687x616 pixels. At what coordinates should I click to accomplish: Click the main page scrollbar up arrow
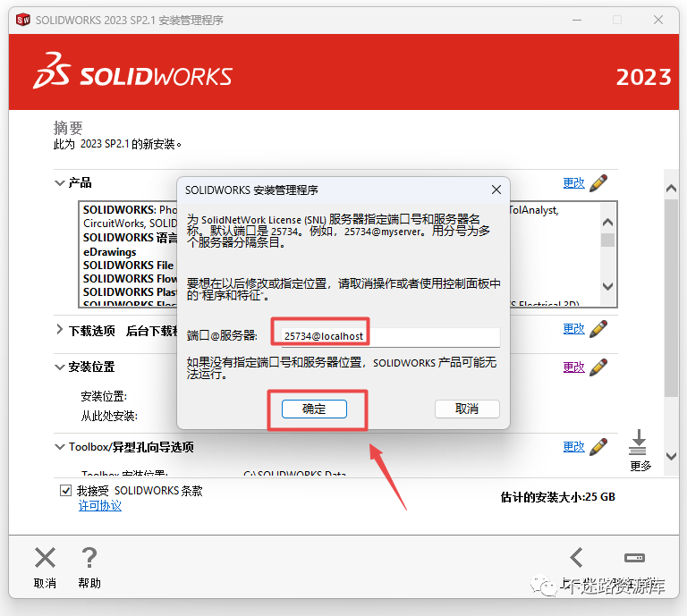(x=671, y=189)
